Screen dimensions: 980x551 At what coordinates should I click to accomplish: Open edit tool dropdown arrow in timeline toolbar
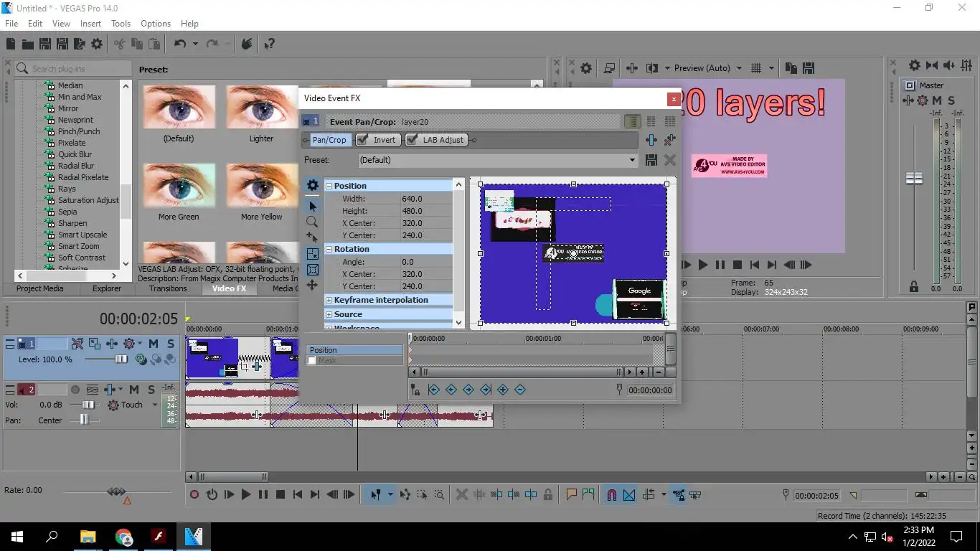(390, 494)
